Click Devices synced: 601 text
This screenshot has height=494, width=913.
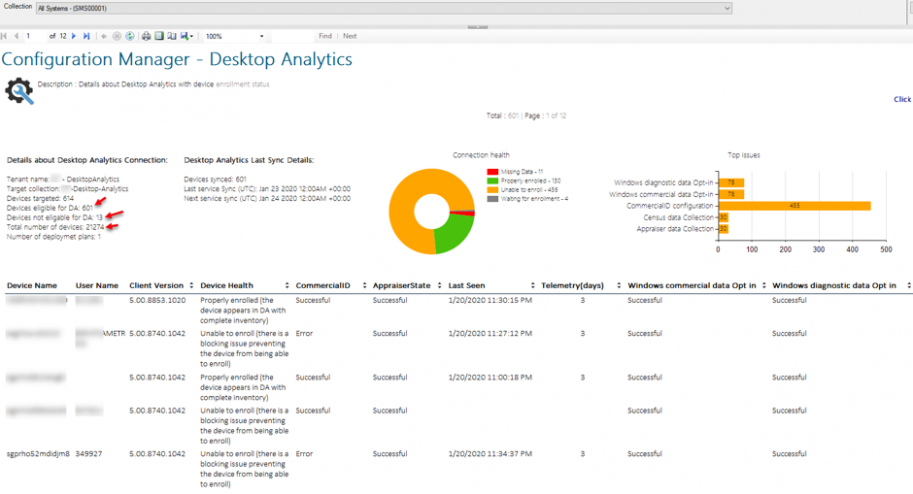[215, 179]
